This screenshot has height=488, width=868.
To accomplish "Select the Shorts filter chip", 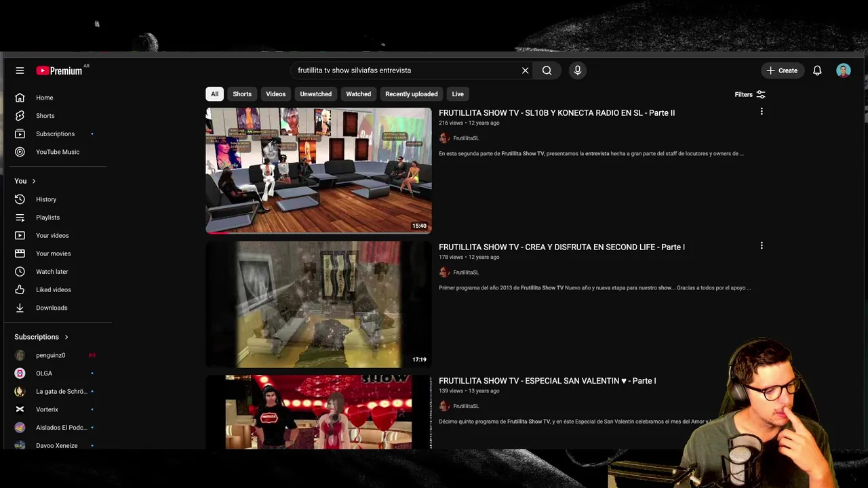I will coord(242,94).
